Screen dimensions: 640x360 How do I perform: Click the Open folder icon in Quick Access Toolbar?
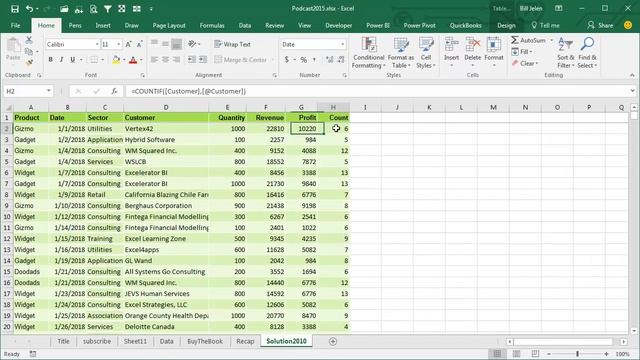pos(64,9)
